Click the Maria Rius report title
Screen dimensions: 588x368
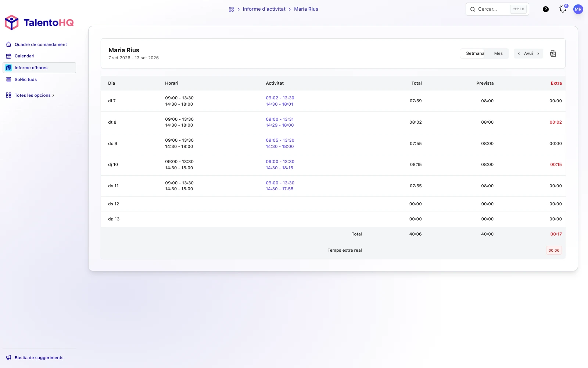(x=124, y=50)
